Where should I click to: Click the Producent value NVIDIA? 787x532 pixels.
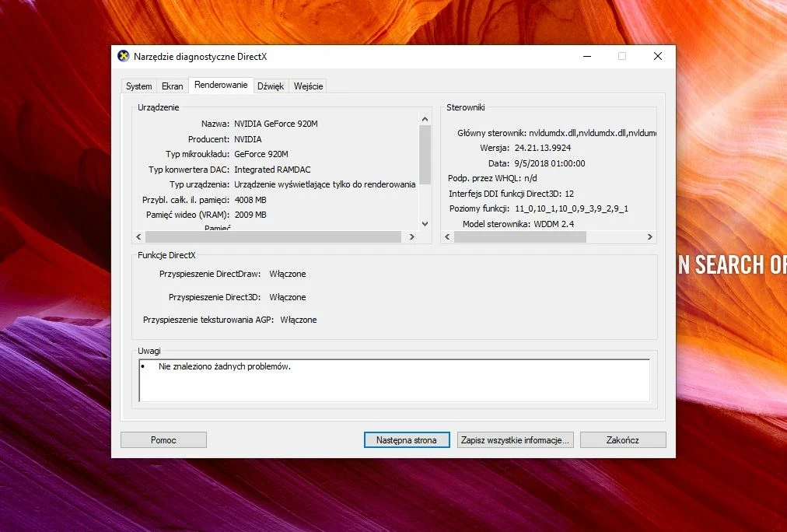tap(248, 139)
